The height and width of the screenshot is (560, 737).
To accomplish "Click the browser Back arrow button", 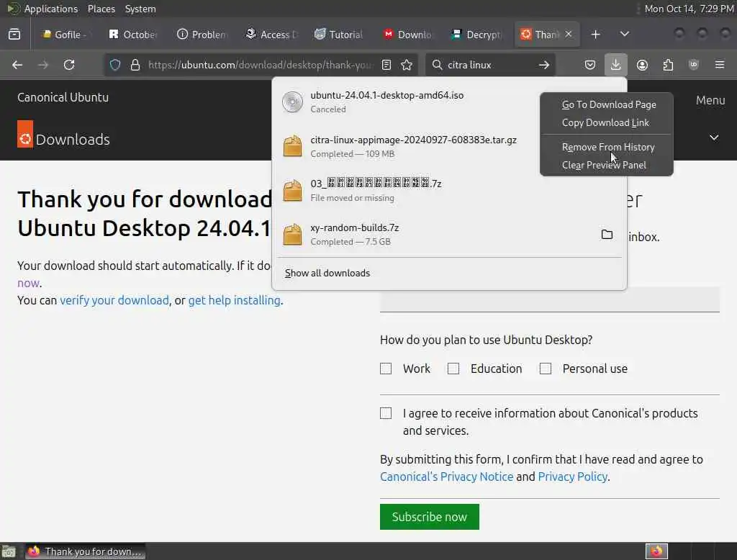I will pos(17,65).
